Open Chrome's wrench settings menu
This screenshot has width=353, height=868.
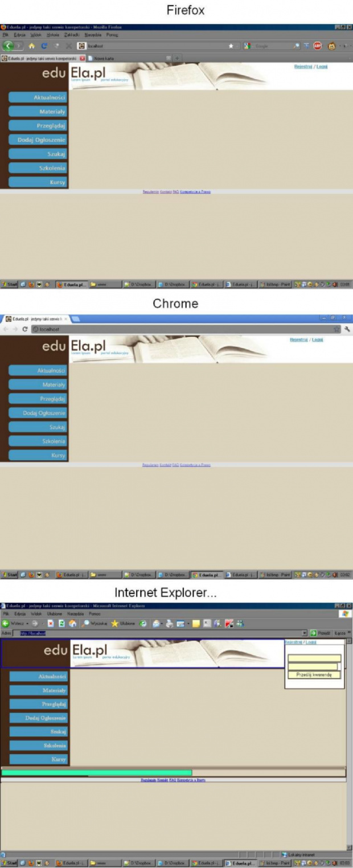click(347, 329)
